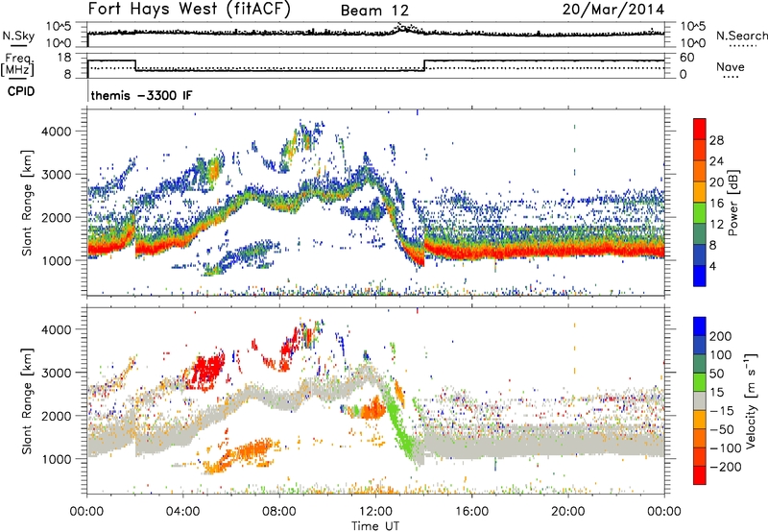This screenshot has width=768, height=532.
Task: Click the '04:00' time axis tick label
Action: click(183, 512)
